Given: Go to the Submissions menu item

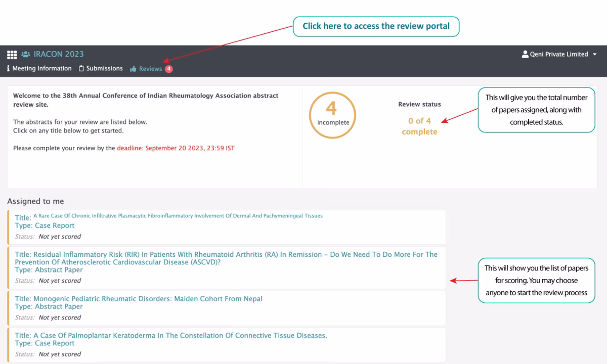Looking at the screenshot, I should (x=104, y=68).
